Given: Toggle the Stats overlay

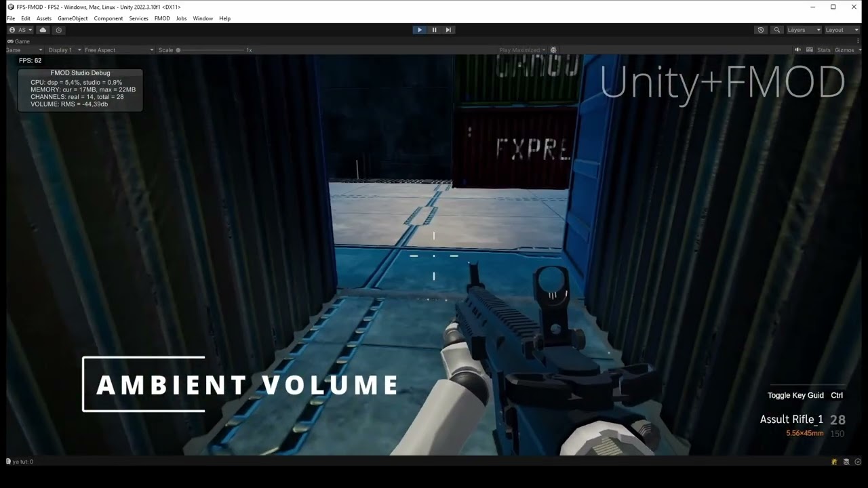Looking at the screenshot, I should tap(824, 50).
